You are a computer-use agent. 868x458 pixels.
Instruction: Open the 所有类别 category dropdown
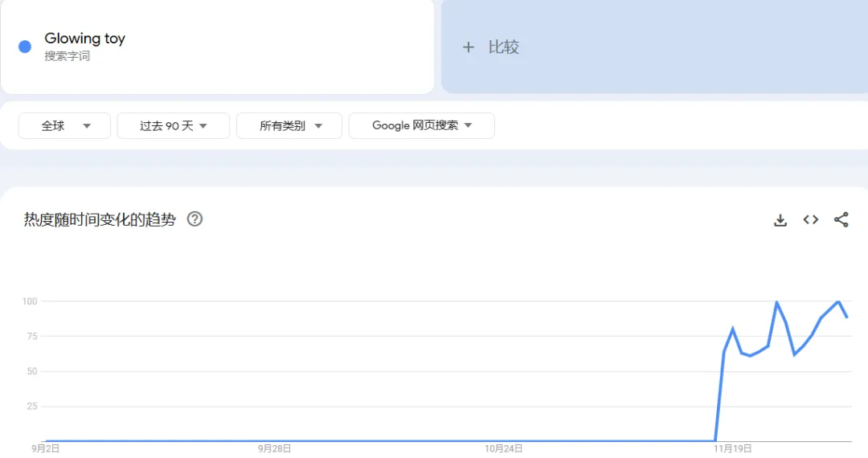(289, 126)
